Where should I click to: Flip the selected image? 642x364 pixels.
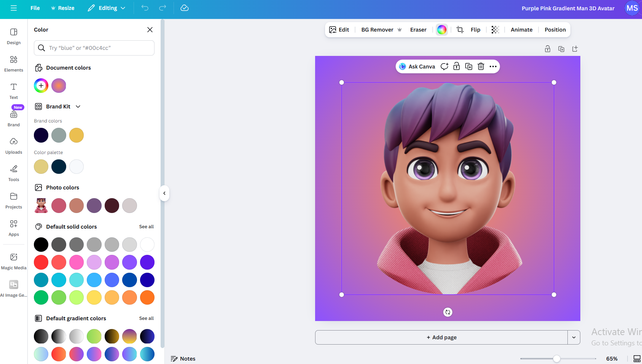(475, 30)
